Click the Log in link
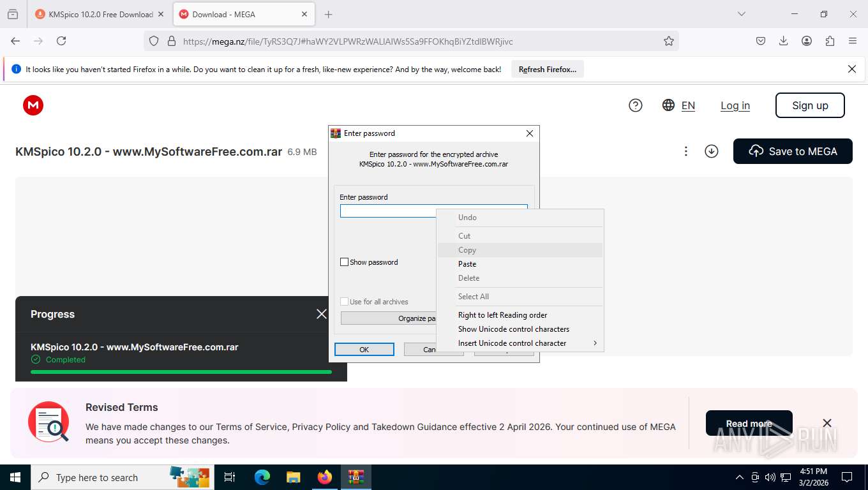The image size is (868, 490). point(735,105)
